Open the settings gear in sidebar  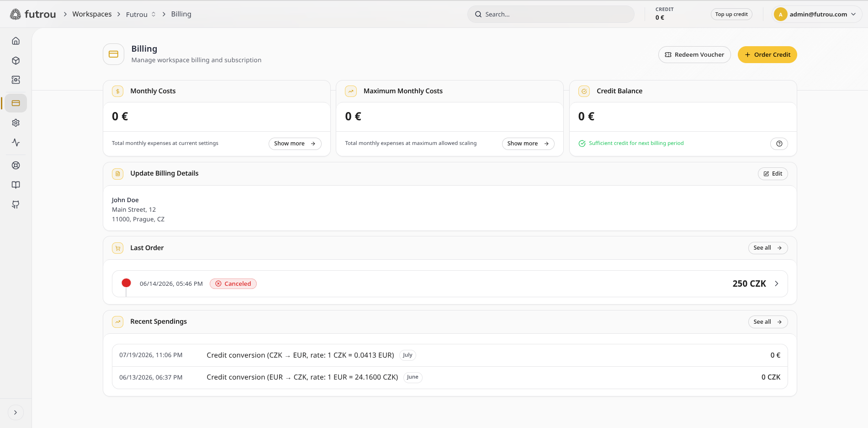click(16, 123)
